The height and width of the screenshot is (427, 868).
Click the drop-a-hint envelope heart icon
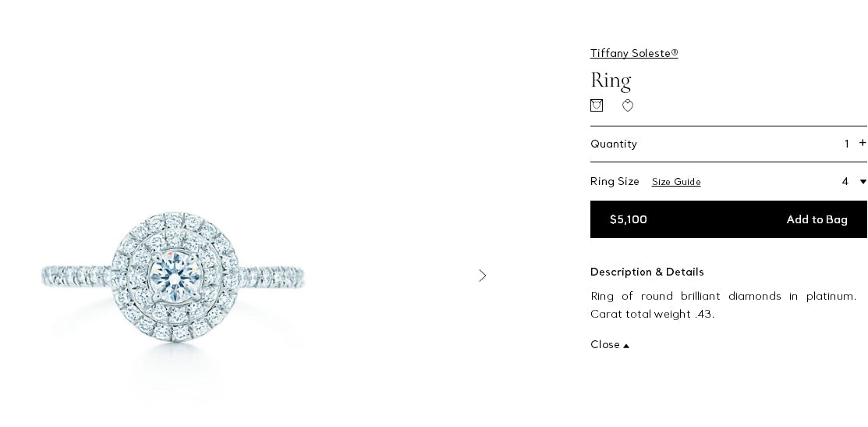click(x=597, y=105)
